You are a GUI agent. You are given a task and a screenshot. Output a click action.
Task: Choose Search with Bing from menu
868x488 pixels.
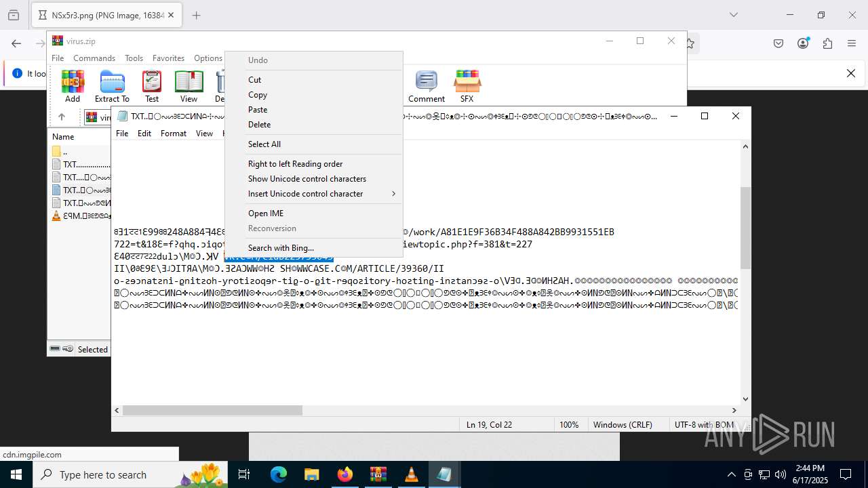(314, 248)
